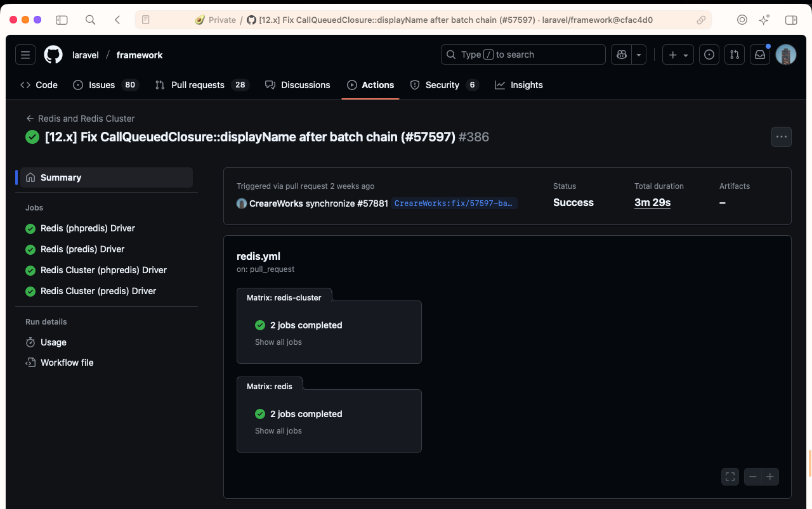Open the reader page icon in address bar
This screenshot has height=509, width=812.
146,20
